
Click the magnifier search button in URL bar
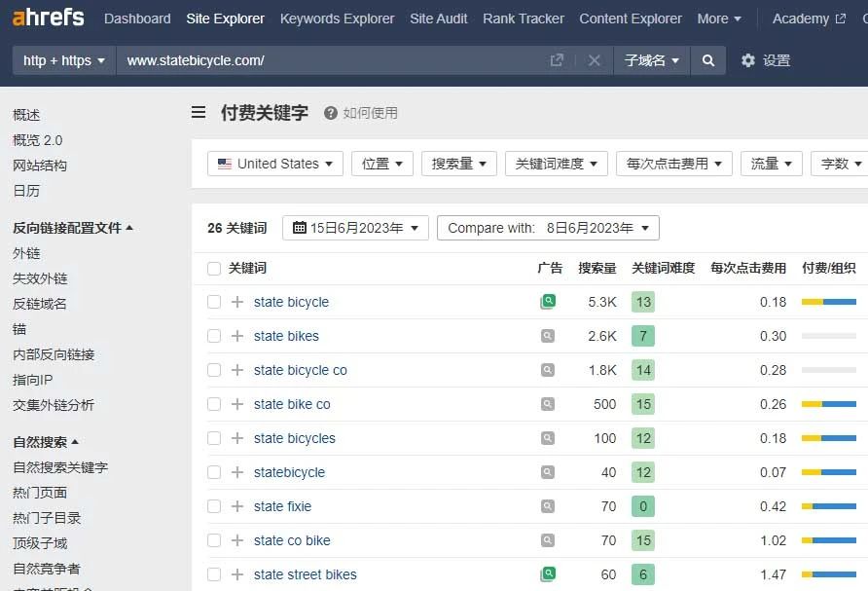(x=708, y=60)
